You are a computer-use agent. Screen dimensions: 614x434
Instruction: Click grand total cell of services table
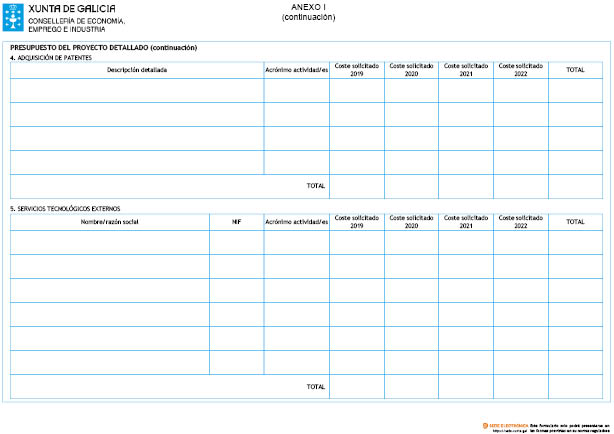click(575, 386)
